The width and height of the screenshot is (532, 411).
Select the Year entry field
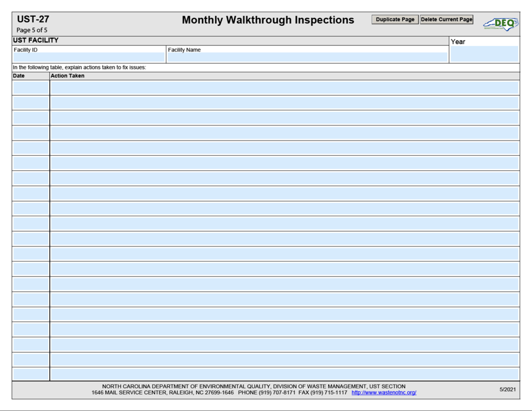coord(484,54)
